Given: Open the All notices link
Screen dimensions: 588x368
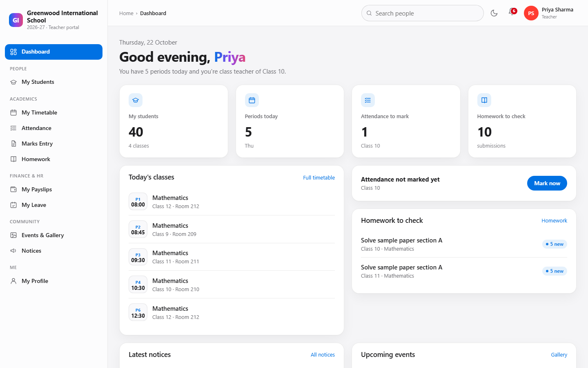Looking at the screenshot, I should [x=323, y=355].
